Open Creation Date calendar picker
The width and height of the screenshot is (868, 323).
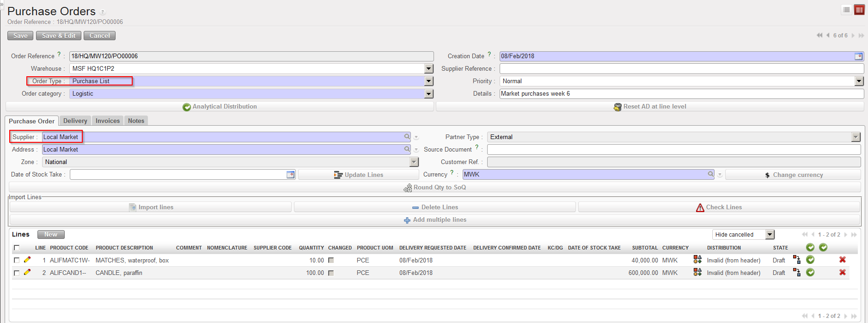(858, 56)
